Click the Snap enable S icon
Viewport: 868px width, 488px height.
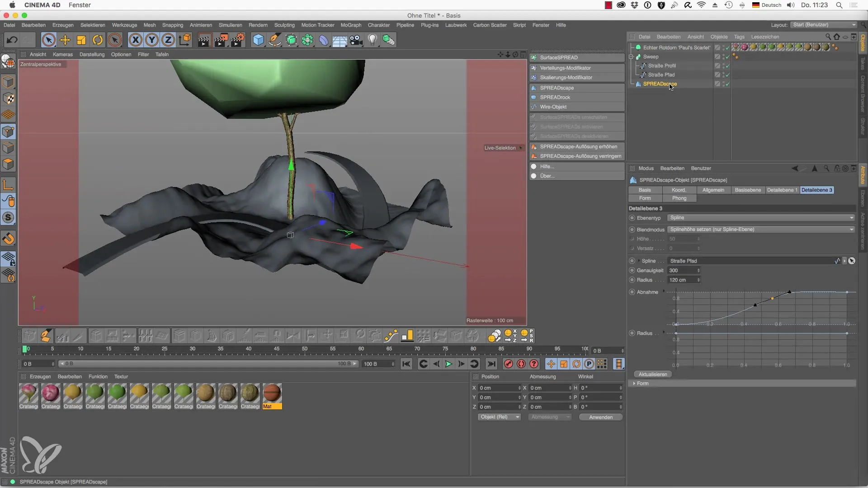(x=9, y=218)
